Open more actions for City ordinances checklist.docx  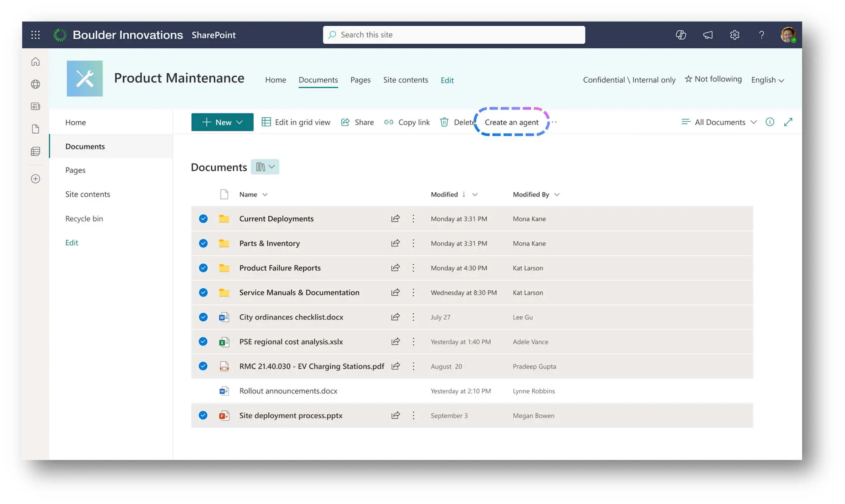[x=413, y=317]
